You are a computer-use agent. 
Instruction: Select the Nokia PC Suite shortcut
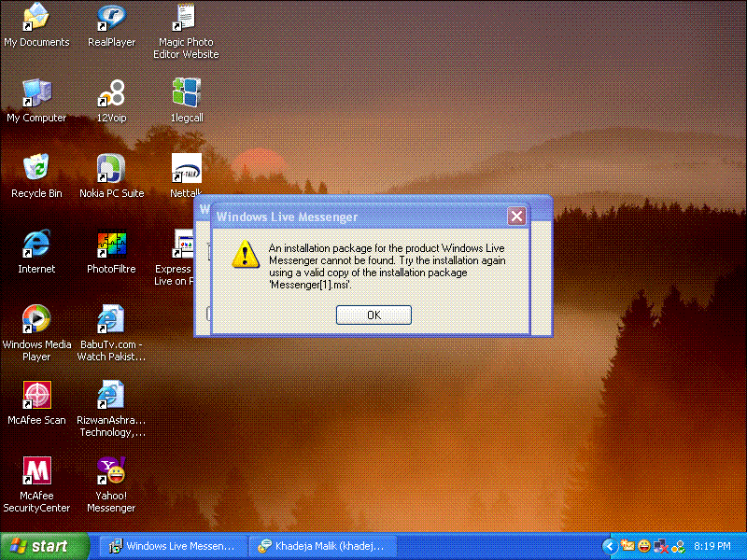click(x=111, y=176)
